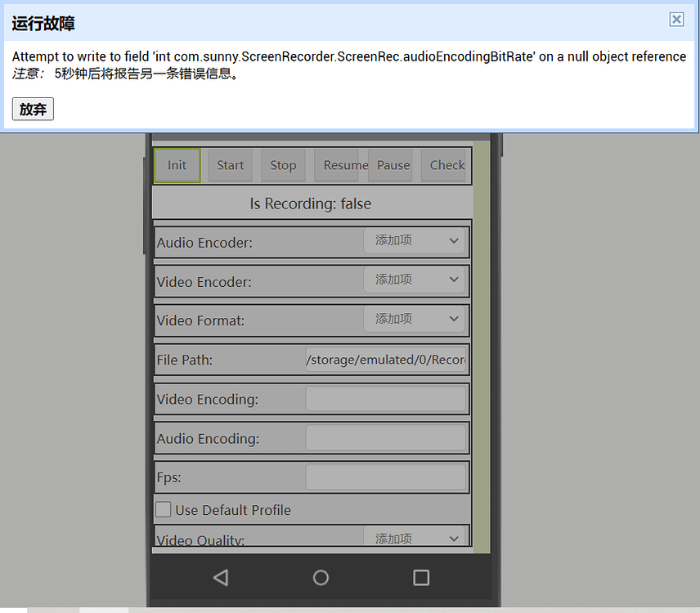
Task: Tap the Android home circle button
Action: [x=321, y=578]
